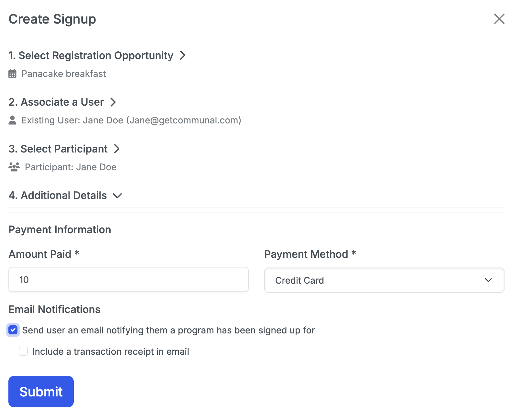Collapse section using Additional Details down chevron
This screenshot has width=511, height=420.
[x=117, y=195]
